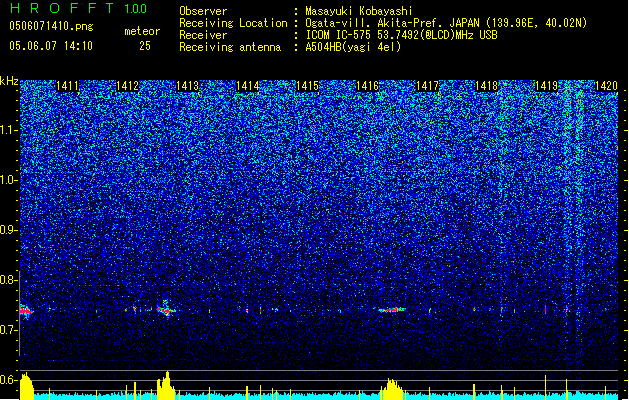Screen dimensions: 629x400
Task: Click the observer name Masayuki Kobayashi
Action: 359,11
